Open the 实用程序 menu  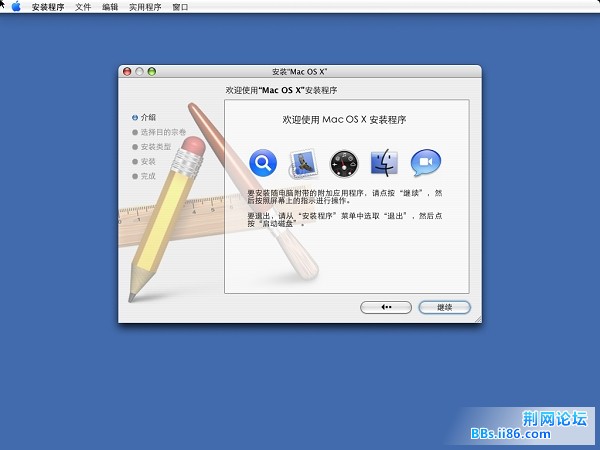point(145,7)
